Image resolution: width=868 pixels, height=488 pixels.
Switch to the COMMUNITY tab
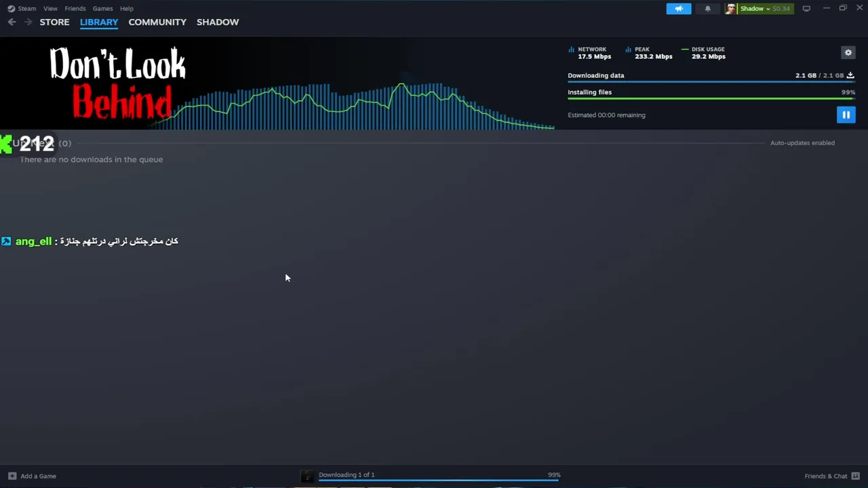point(157,22)
